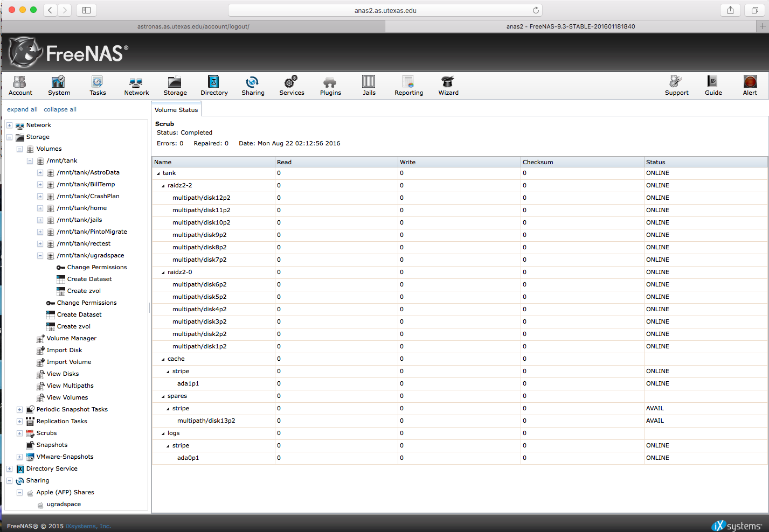The width and height of the screenshot is (769, 532).
Task: Select ugradspace AFP share
Action: tap(64, 504)
